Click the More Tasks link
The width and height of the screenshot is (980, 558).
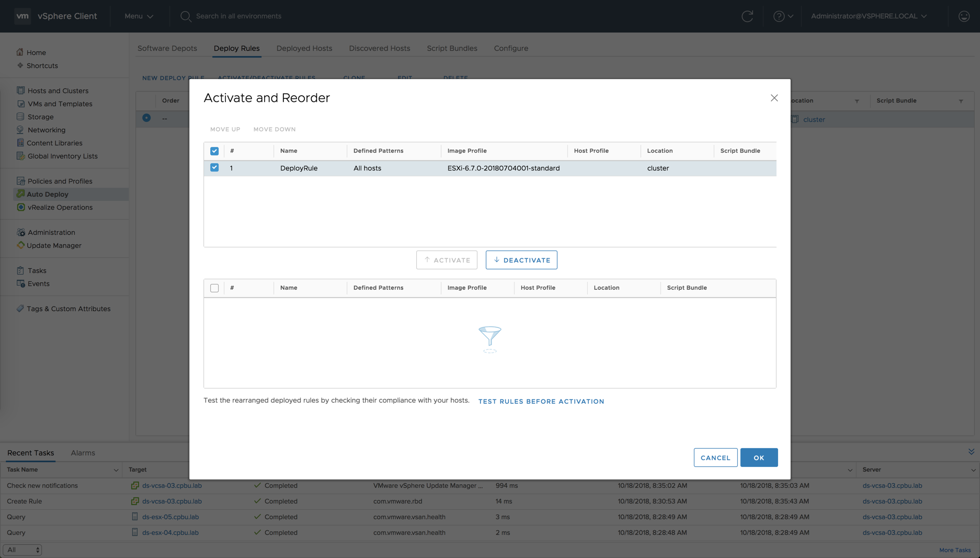point(955,550)
